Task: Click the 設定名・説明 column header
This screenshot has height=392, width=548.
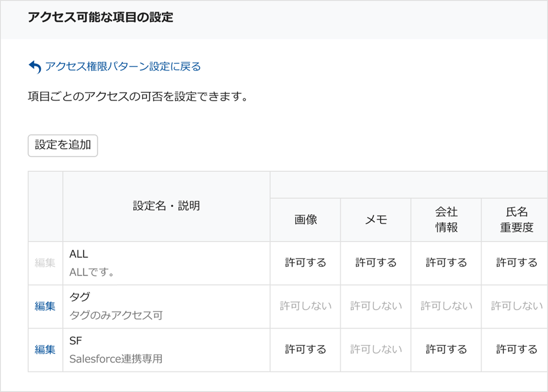Action: [166, 206]
